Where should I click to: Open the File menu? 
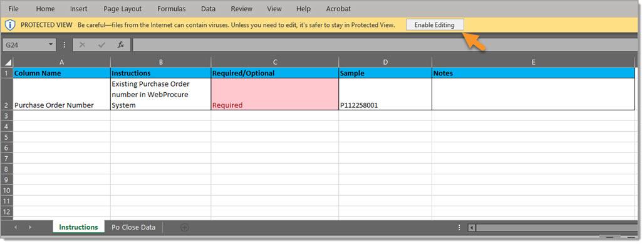pos(13,9)
